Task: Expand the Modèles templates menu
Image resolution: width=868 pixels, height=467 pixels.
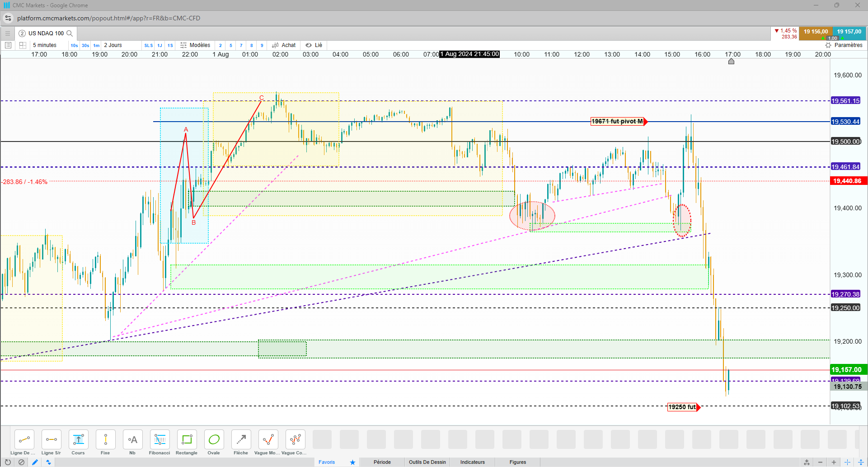Action: (195, 45)
